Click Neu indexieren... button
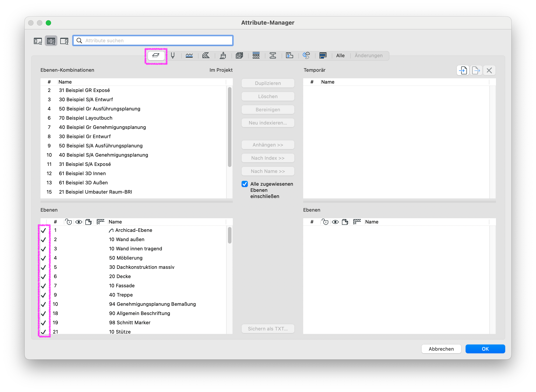536x392 pixels. [x=268, y=123]
